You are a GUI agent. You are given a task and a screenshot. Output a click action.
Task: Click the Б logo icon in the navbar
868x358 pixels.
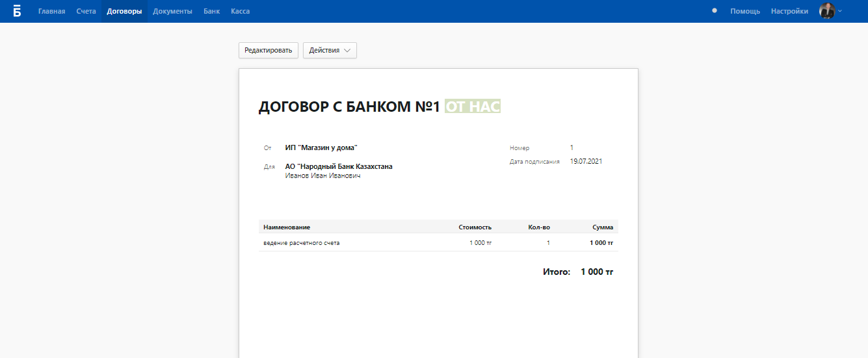tap(17, 11)
